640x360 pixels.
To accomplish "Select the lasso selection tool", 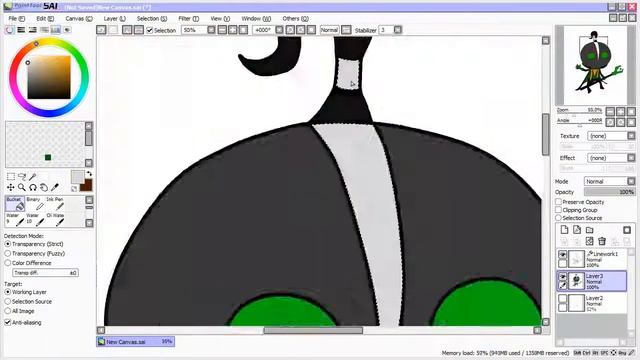I will pos(22,176).
